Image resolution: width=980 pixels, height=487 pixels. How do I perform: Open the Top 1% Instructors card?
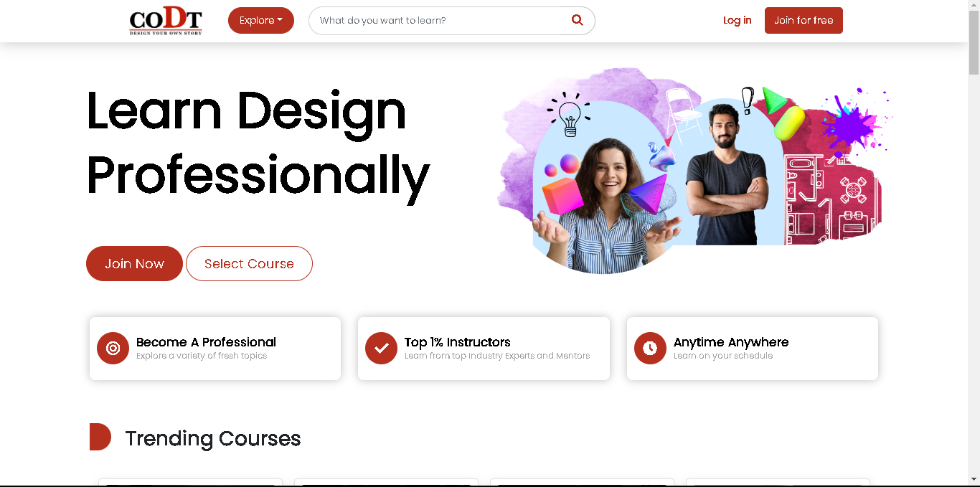pos(484,349)
